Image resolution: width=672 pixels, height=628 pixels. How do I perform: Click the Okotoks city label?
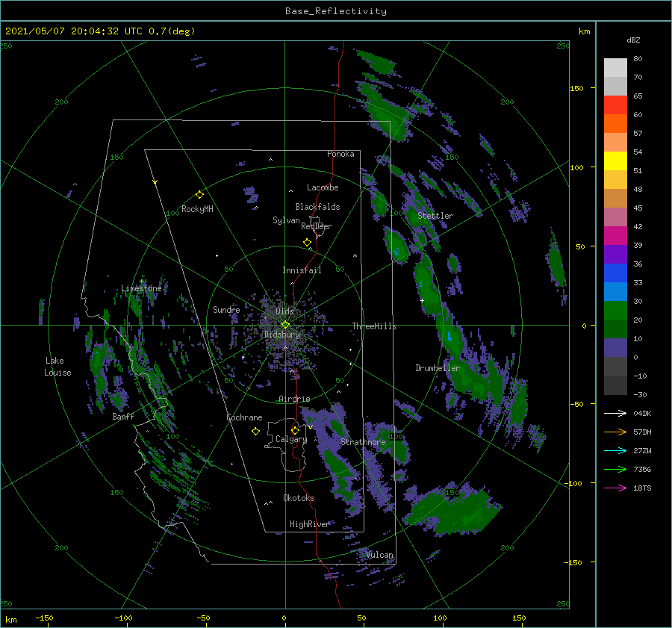coord(299,498)
